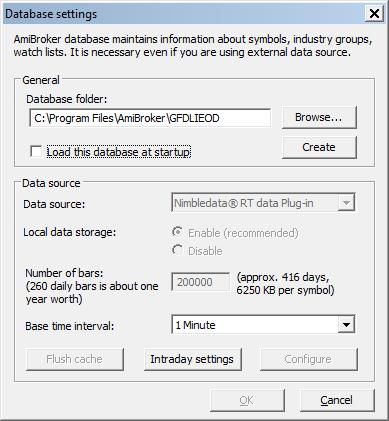Click the Flush cache button
This screenshot has width=389, height=421.
coord(75,359)
